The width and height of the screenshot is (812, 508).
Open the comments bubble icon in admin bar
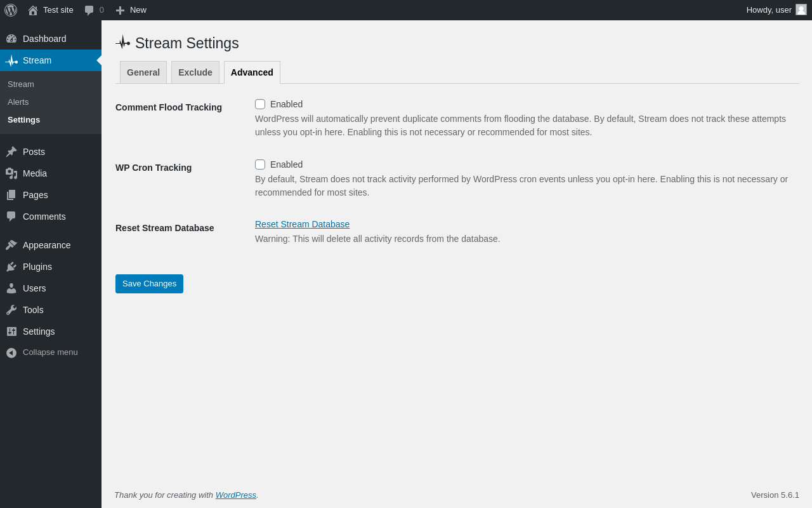click(89, 10)
